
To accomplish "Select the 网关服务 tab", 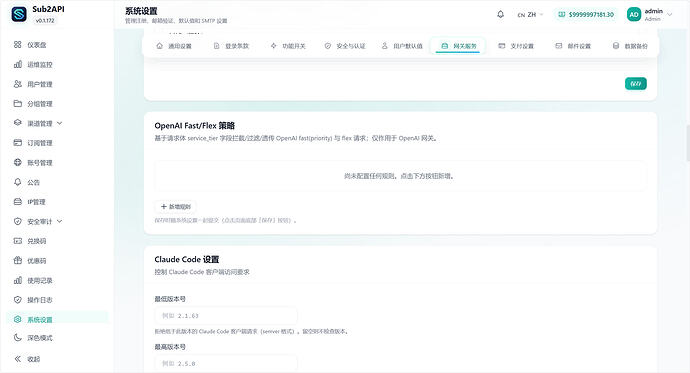I will click(x=458, y=46).
